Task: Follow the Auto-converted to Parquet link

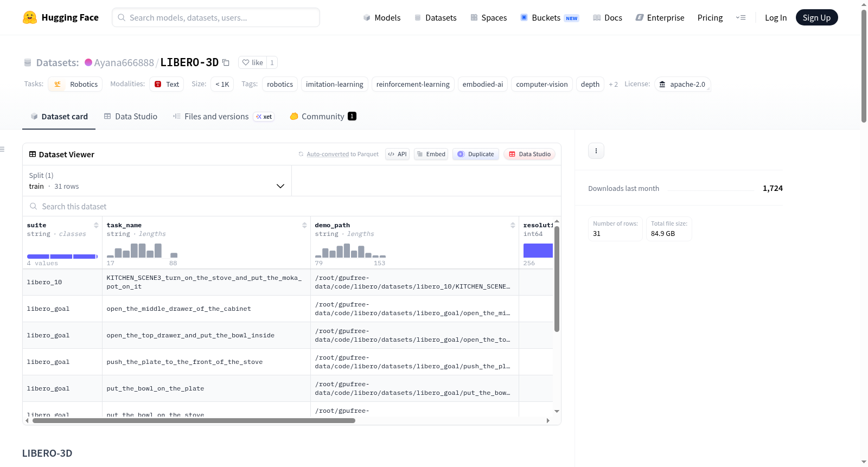Action: pyautogui.click(x=342, y=154)
